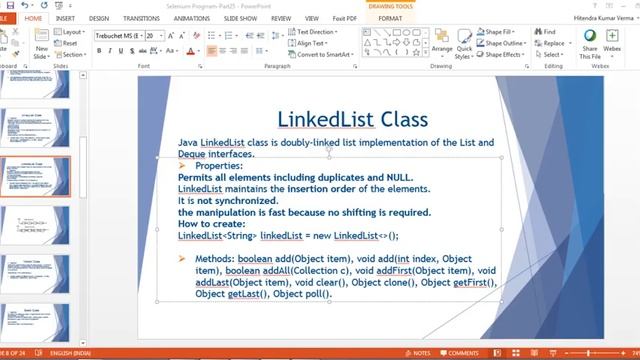Save the presentation using the floppy-disk icon
The width and height of the screenshot is (640, 360).
coord(10,5)
